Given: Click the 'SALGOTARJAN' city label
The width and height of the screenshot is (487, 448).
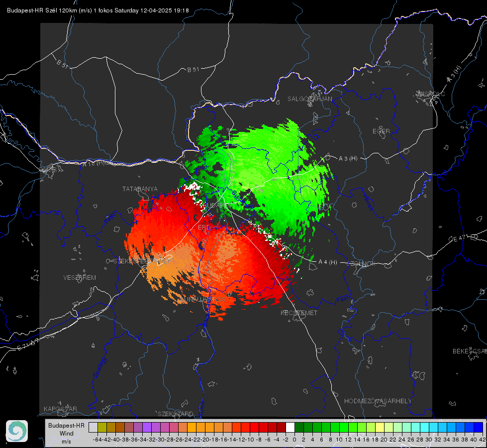Looking at the screenshot, I should click(309, 99).
